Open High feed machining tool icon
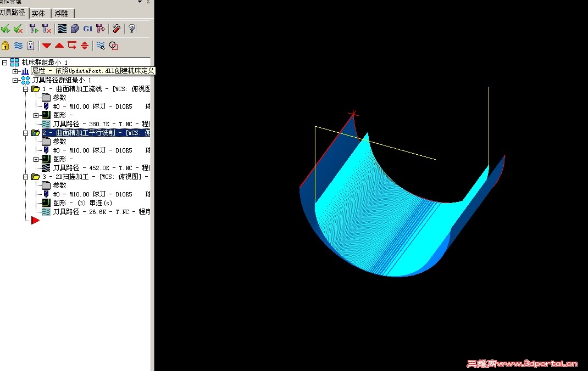 coord(101,29)
